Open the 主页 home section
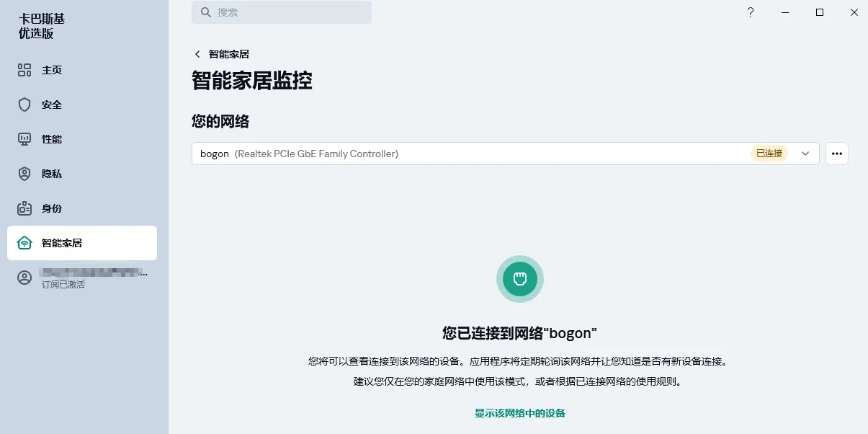 point(82,70)
